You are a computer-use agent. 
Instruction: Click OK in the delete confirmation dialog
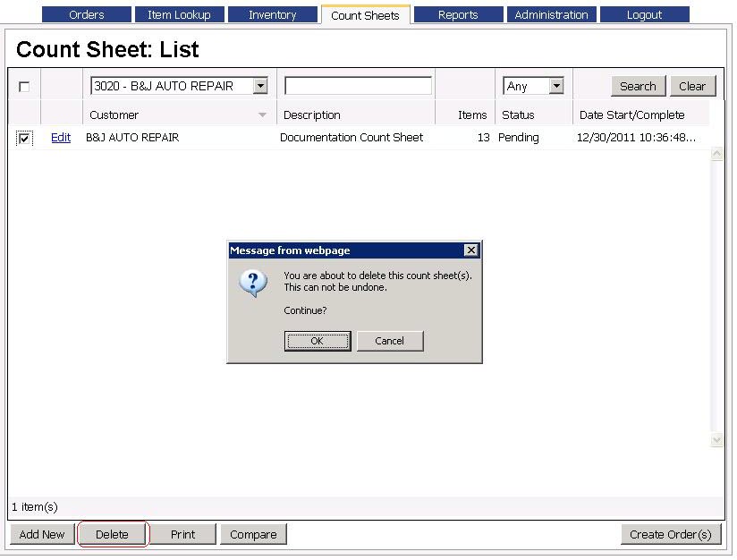tap(317, 341)
